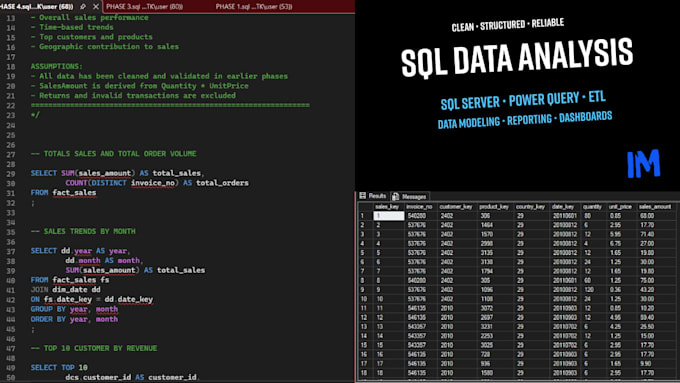Image resolution: width=680 pixels, height=383 pixels.
Task: Click the blue IM logo
Action: 644,164
